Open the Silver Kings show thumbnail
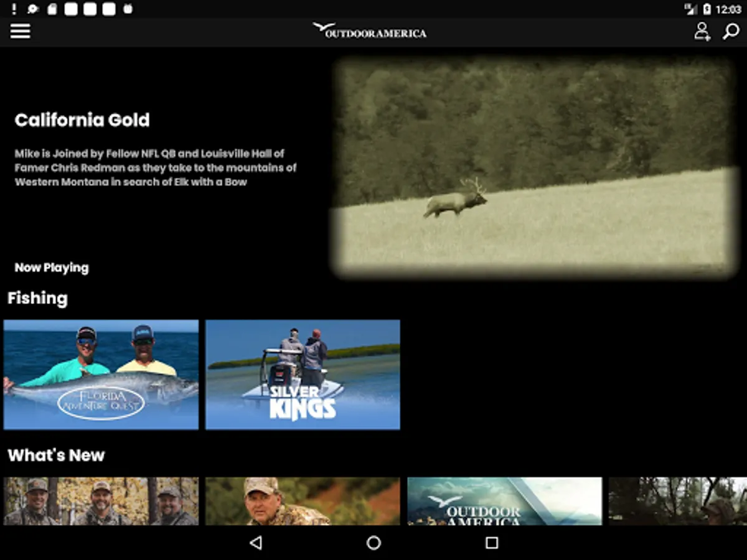Screen dimensions: 747x560 pyautogui.click(x=303, y=375)
